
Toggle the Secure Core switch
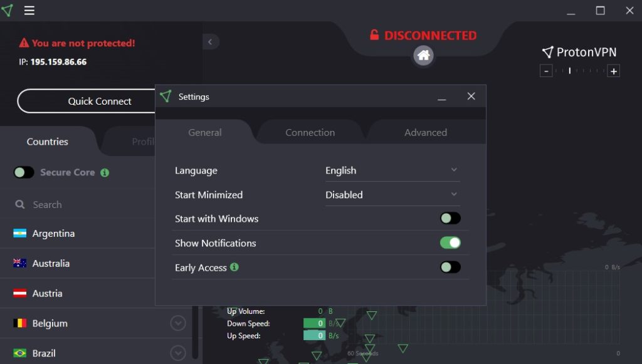tap(24, 172)
